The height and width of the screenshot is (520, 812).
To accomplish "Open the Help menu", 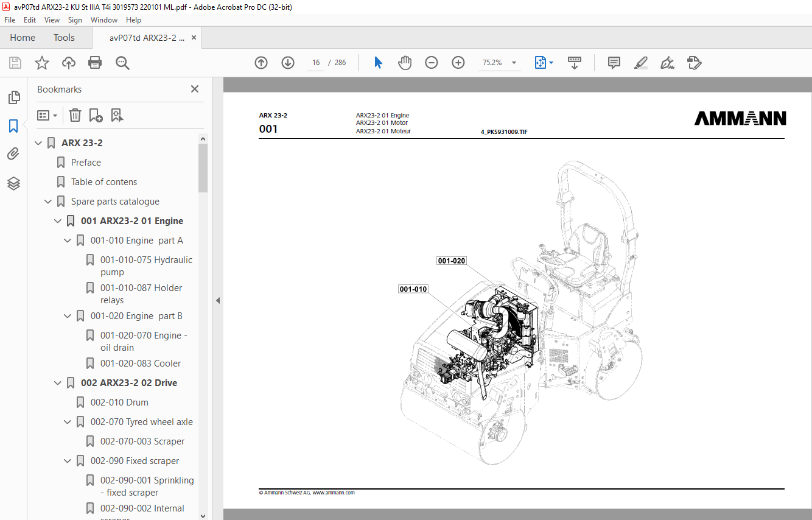I will [x=133, y=20].
